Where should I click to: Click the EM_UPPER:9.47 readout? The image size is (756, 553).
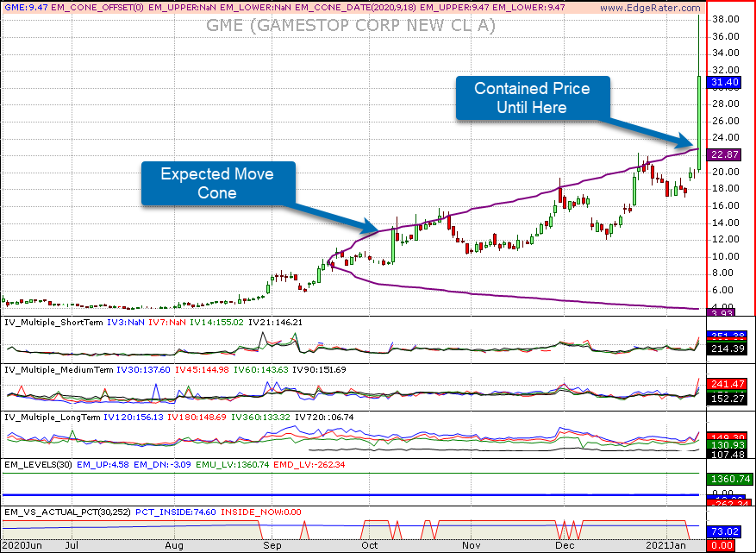[454, 8]
